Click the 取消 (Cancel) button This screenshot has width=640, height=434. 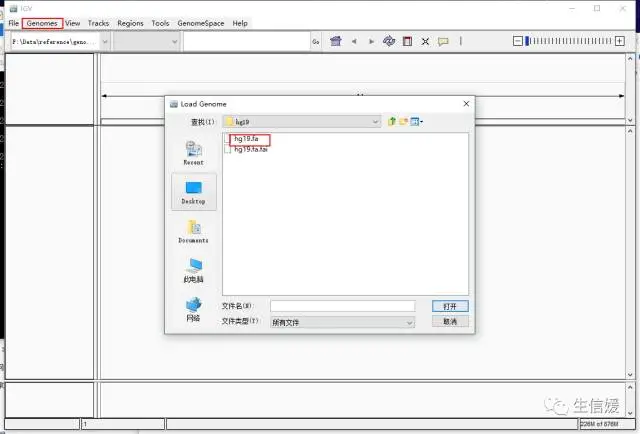tap(450, 322)
